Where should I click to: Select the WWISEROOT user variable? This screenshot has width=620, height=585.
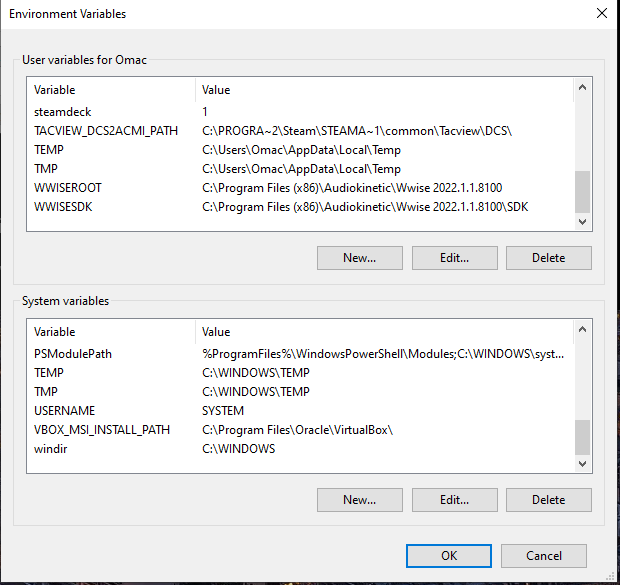click(x=68, y=188)
